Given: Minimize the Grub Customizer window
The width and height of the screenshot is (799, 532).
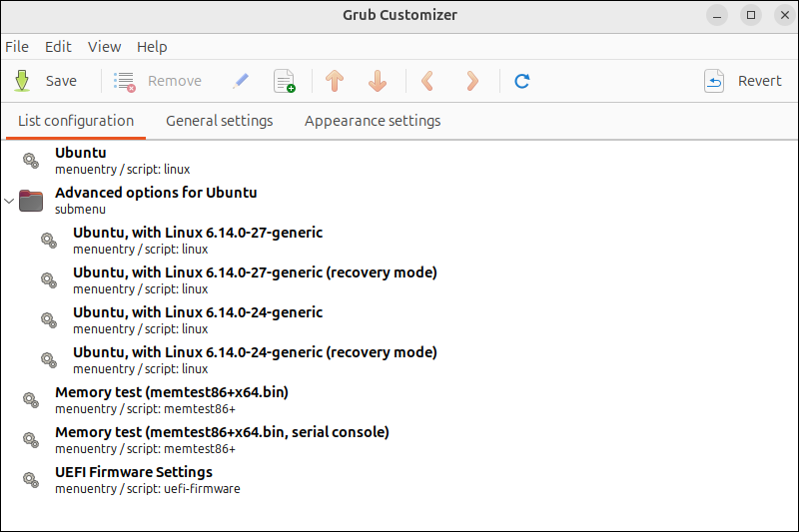Looking at the screenshot, I should pos(717,15).
